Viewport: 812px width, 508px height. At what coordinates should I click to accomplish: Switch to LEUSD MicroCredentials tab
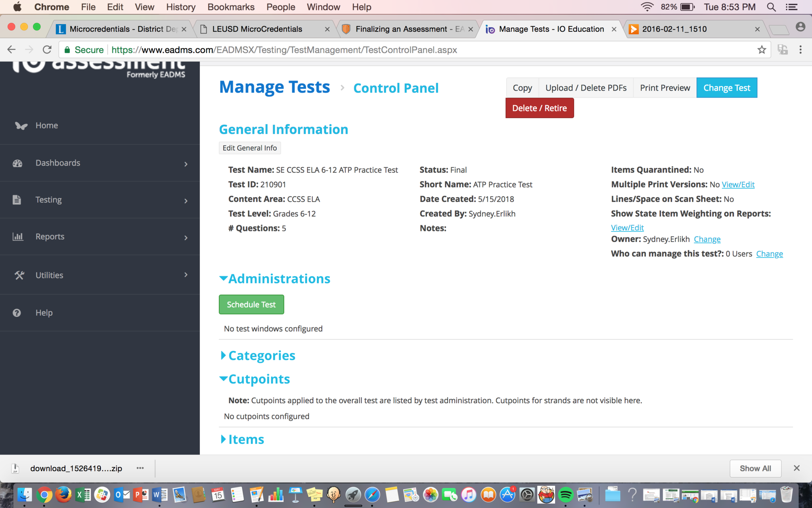pyautogui.click(x=257, y=29)
